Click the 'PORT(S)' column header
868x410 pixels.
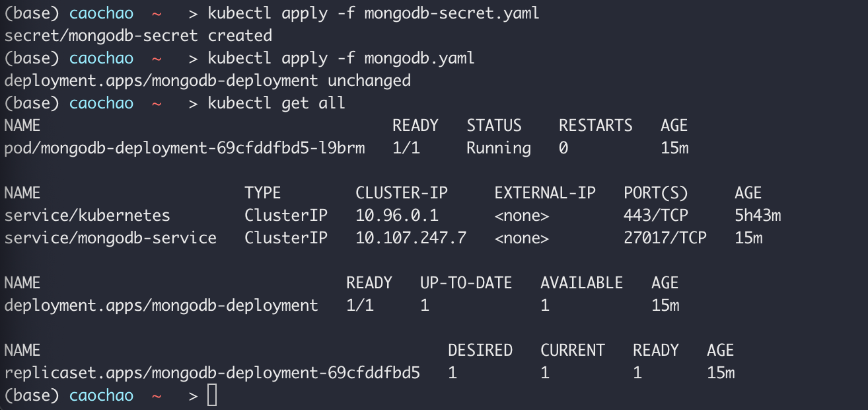(x=656, y=193)
